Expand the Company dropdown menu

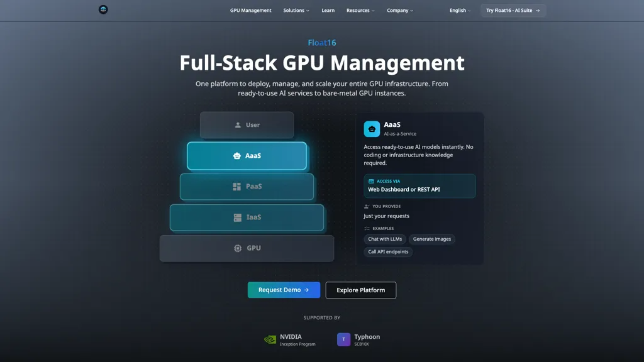point(400,10)
